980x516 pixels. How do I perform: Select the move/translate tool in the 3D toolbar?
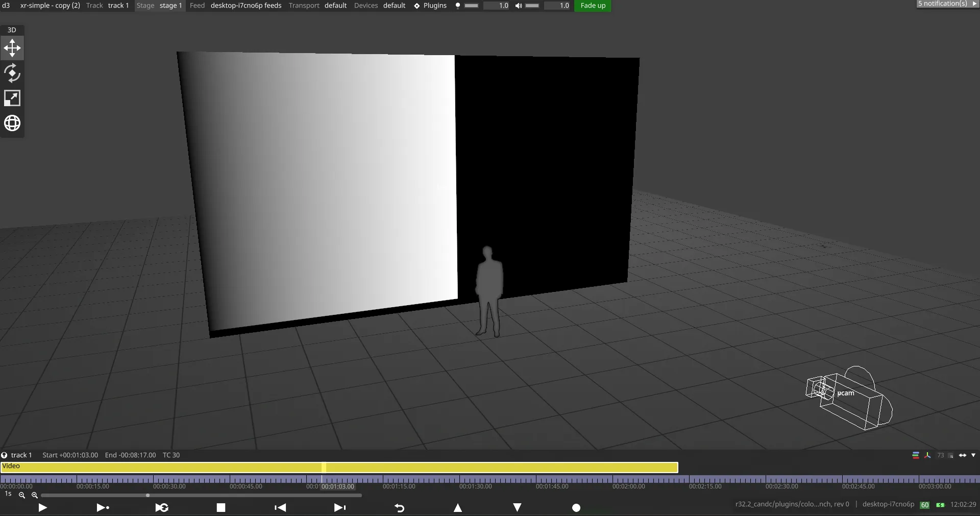pos(12,48)
